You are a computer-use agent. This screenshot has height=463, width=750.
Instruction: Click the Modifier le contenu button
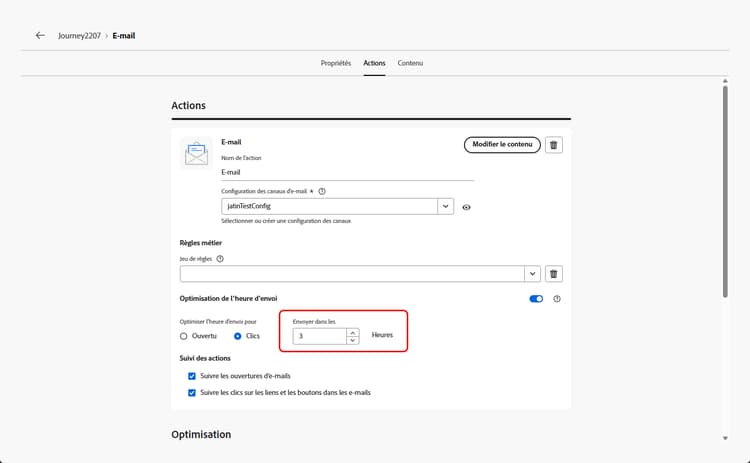(x=502, y=144)
